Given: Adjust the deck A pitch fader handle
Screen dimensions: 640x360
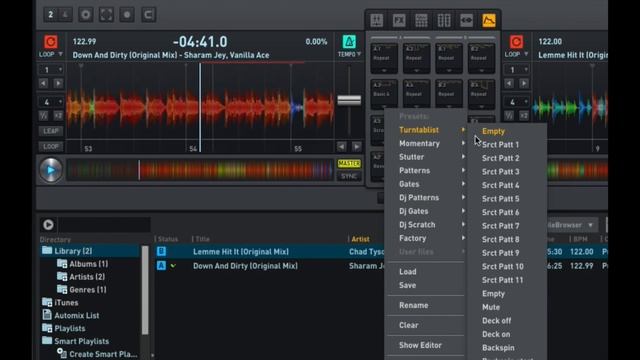Looking at the screenshot, I should (349, 100).
